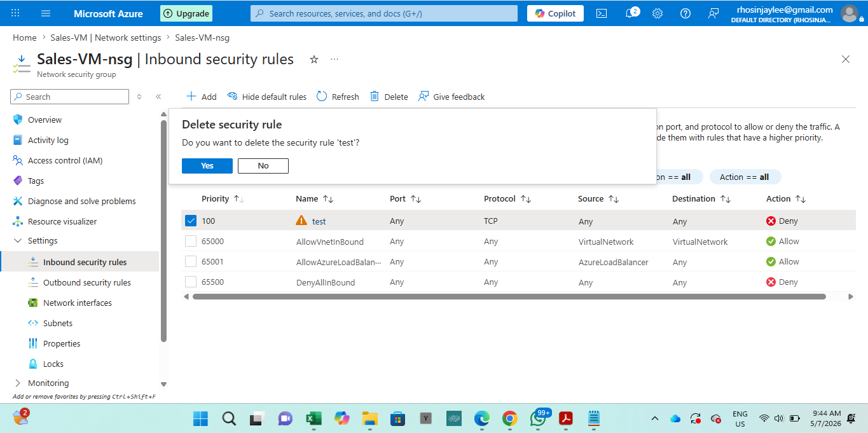Check the box for priority 65001

tap(191, 261)
